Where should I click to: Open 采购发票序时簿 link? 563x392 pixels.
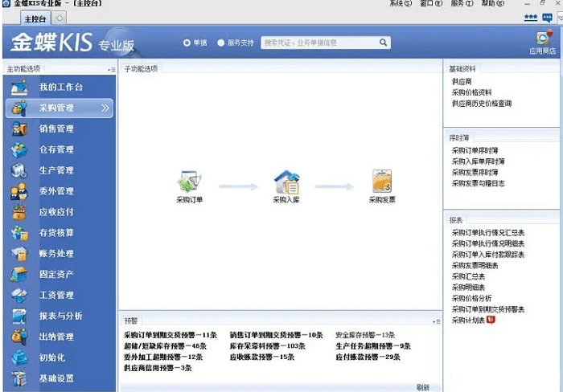point(475,173)
